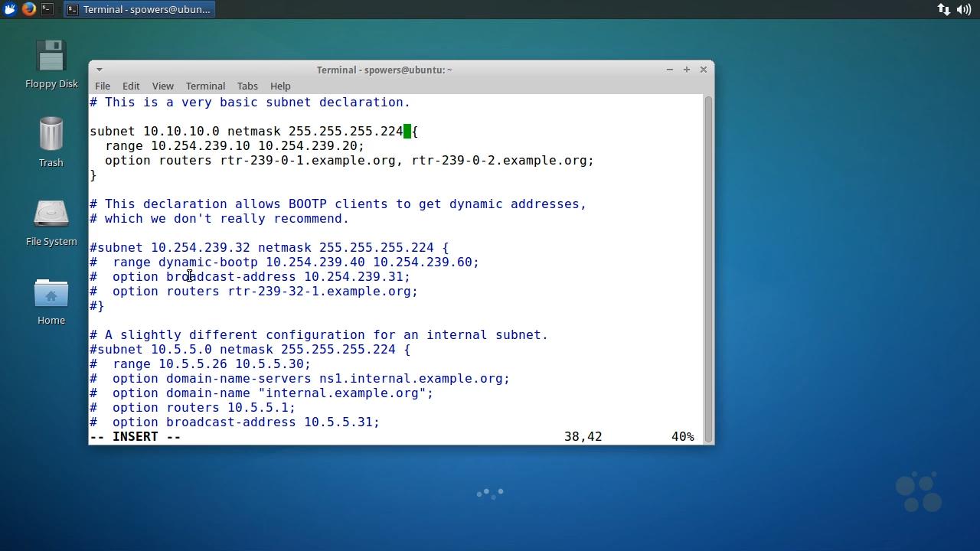980x551 pixels.
Task: Select the Trash desktop icon
Action: (x=51, y=142)
